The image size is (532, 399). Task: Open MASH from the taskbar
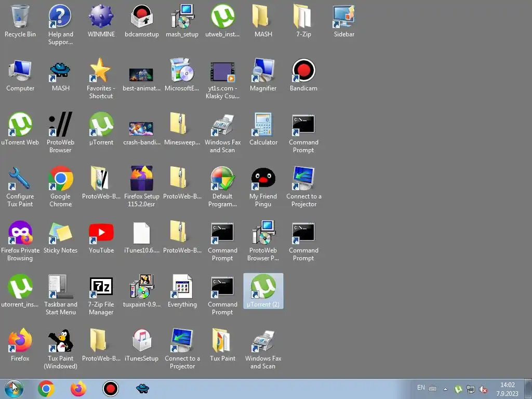[142, 389]
